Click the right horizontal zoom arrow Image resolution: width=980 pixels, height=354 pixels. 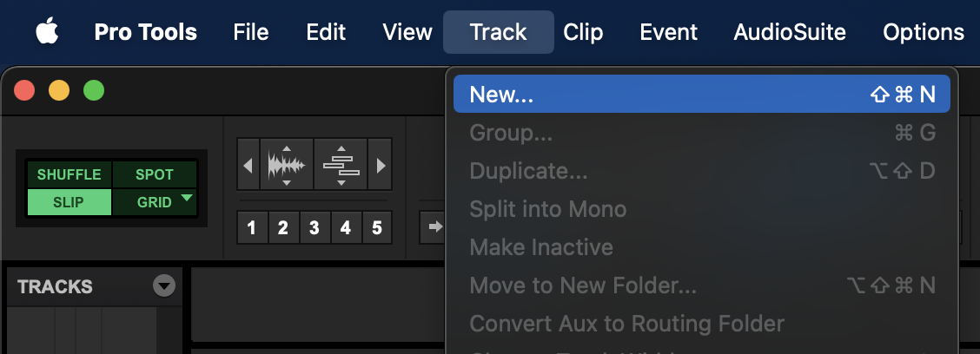(381, 164)
